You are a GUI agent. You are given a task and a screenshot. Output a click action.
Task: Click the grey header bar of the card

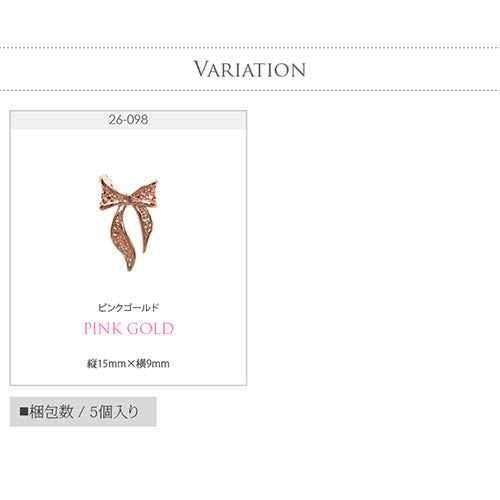pyautogui.click(x=128, y=120)
